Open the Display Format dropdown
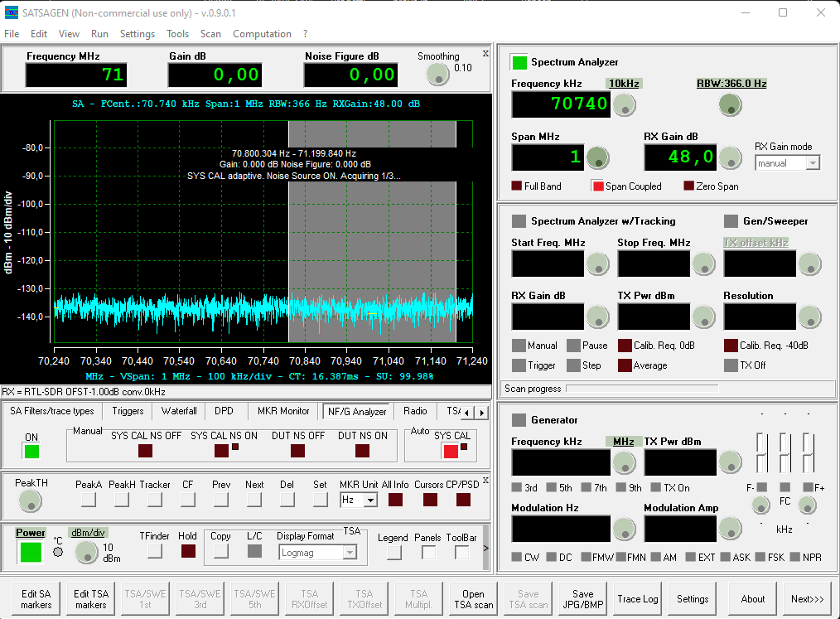The width and height of the screenshot is (840, 619). 350,553
